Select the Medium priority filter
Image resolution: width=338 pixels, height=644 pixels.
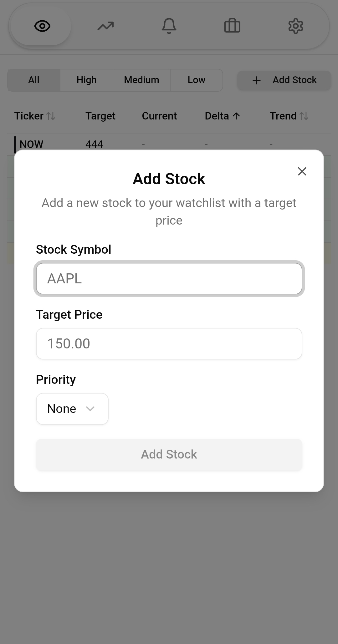tap(141, 80)
